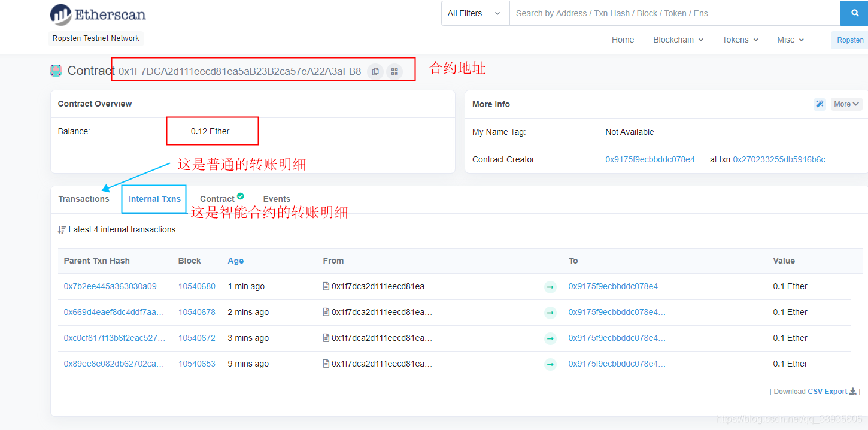Click contract file icon in 10540680 row
The width and height of the screenshot is (868, 430).
tap(326, 286)
